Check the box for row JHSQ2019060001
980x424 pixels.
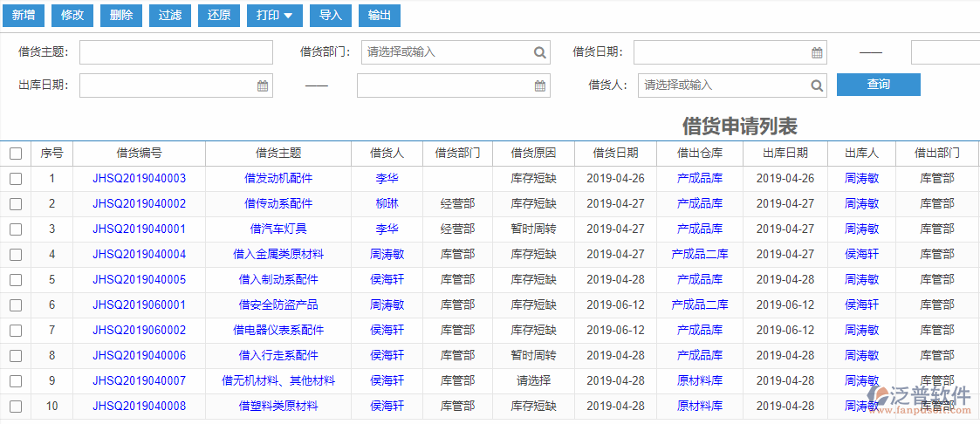tap(16, 305)
